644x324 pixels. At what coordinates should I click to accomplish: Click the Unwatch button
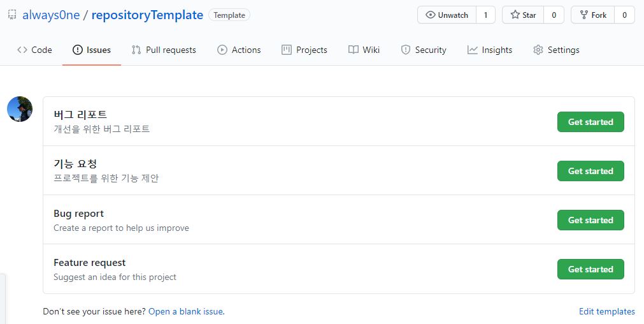coord(447,15)
